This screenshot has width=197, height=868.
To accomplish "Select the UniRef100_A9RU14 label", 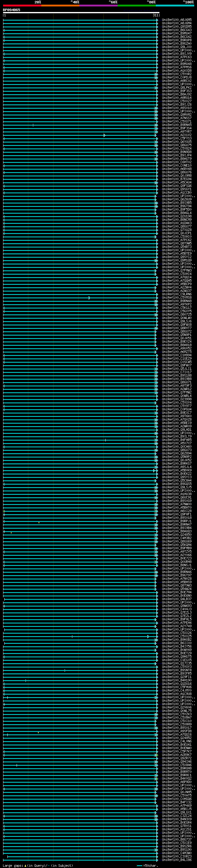I will pos(177,98).
